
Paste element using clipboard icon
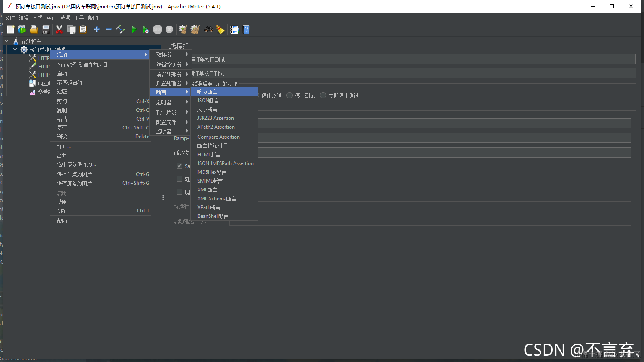click(x=83, y=29)
